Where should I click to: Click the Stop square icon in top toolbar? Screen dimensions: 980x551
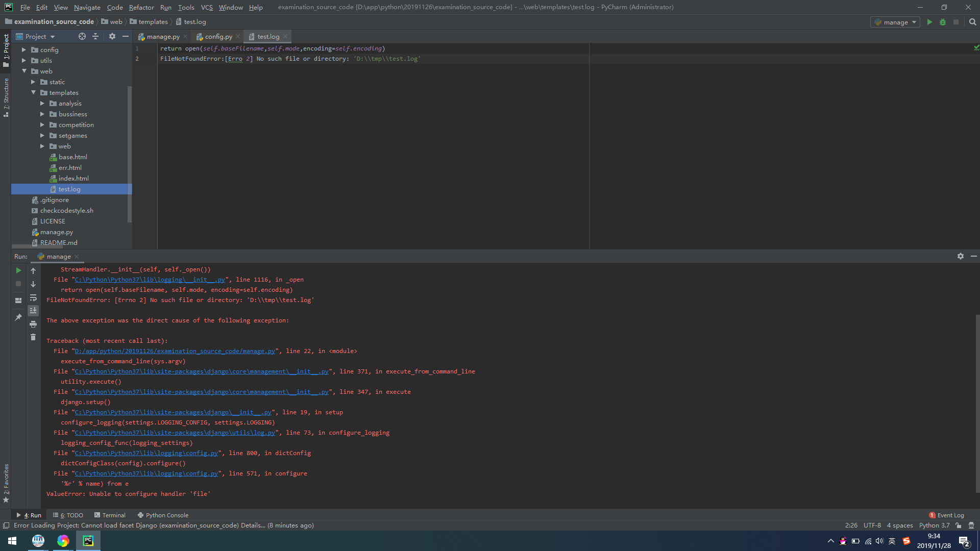pyautogui.click(x=956, y=22)
